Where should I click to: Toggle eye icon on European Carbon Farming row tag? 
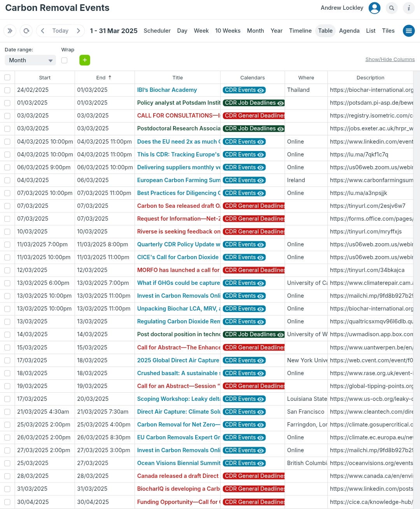coord(261,180)
